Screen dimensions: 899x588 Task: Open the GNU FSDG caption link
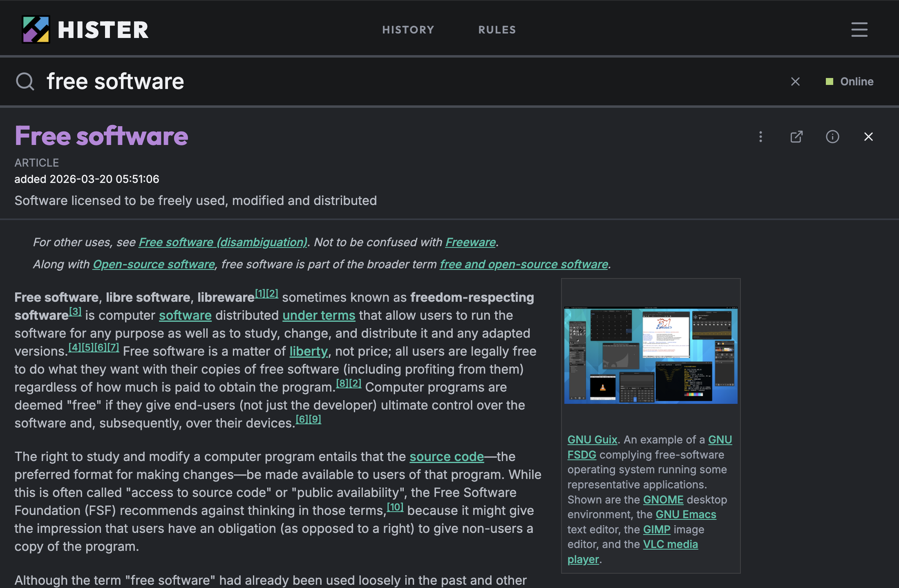582,455
